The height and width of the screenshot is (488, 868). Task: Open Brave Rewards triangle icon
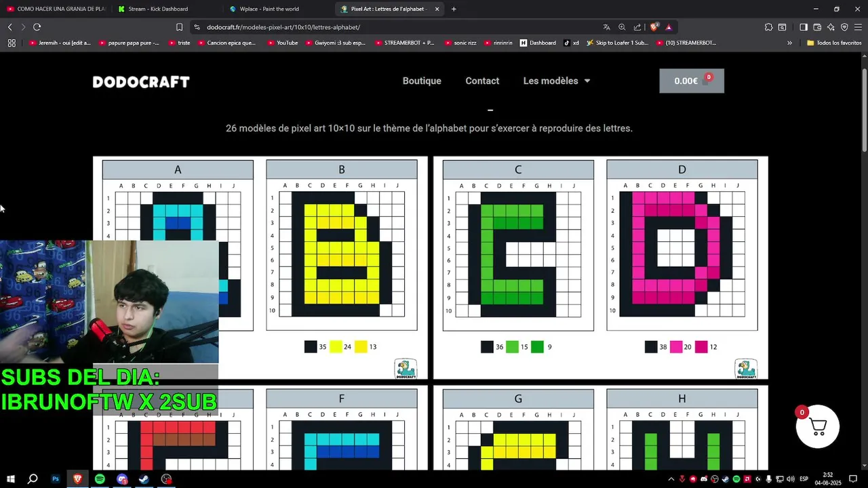pyautogui.click(x=669, y=27)
